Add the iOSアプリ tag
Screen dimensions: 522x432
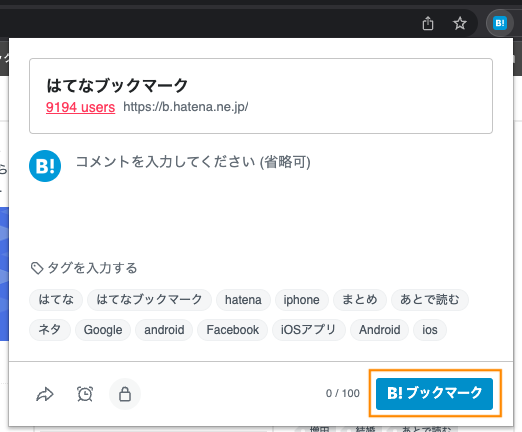click(x=309, y=330)
